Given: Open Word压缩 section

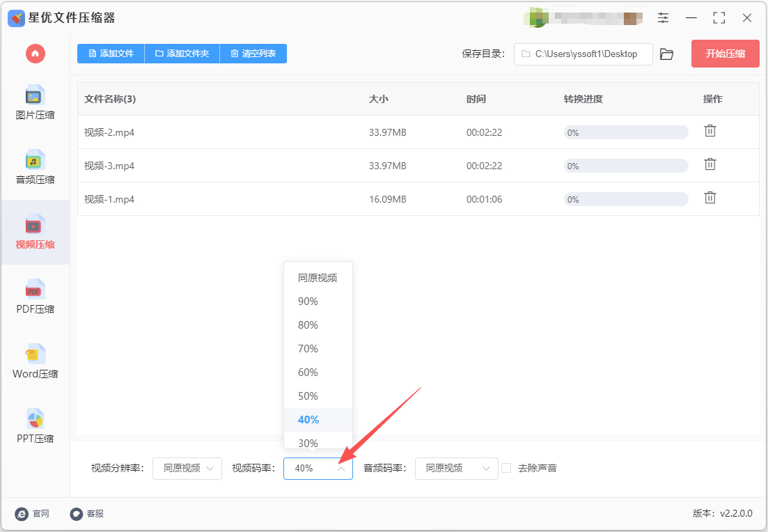Looking at the screenshot, I should pos(35,361).
